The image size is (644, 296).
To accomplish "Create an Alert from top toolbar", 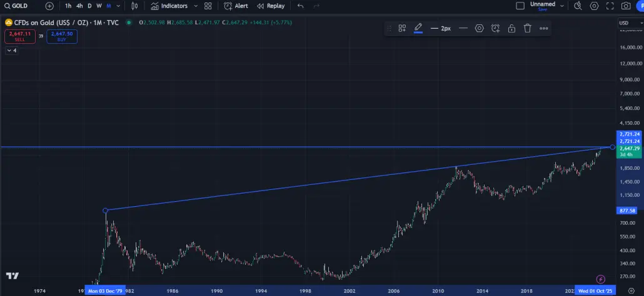I will 236,6.
